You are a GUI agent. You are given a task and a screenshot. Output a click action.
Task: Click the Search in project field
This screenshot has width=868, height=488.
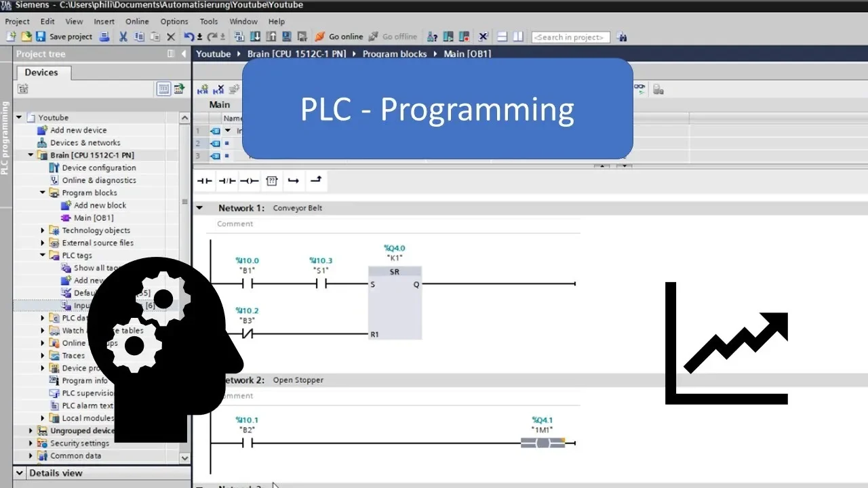(x=570, y=37)
